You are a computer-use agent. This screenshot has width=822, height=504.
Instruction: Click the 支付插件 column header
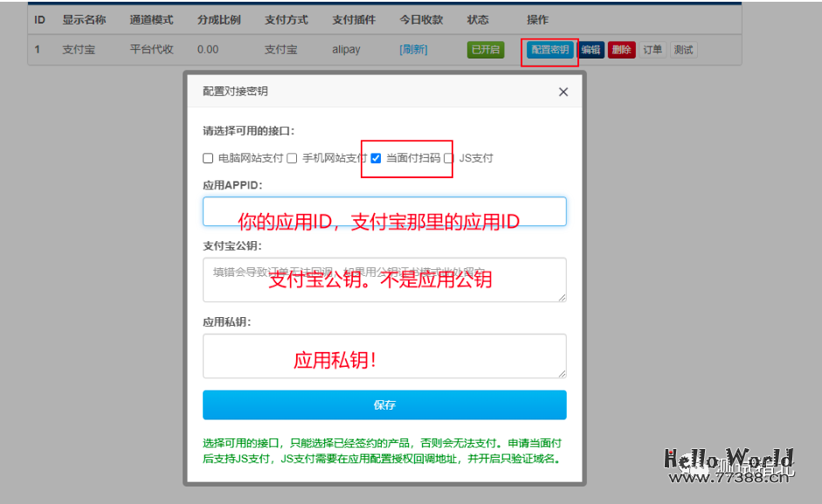[354, 20]
